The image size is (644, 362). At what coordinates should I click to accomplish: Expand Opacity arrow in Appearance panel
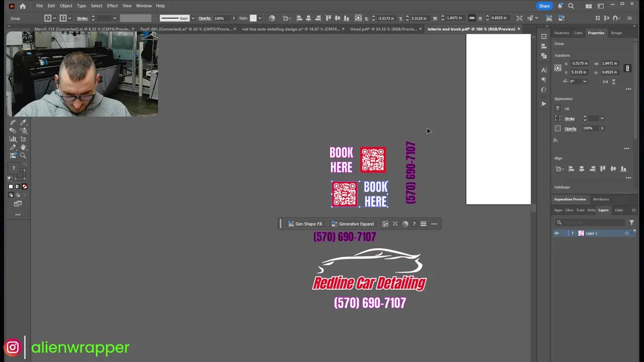click(x=602, y=128)
